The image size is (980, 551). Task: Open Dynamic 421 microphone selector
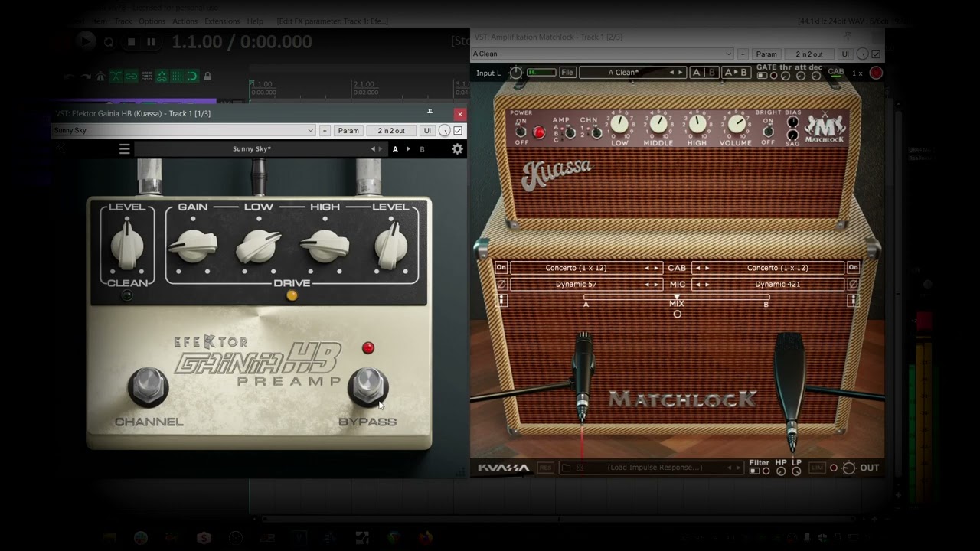click(x=768, y=284)
